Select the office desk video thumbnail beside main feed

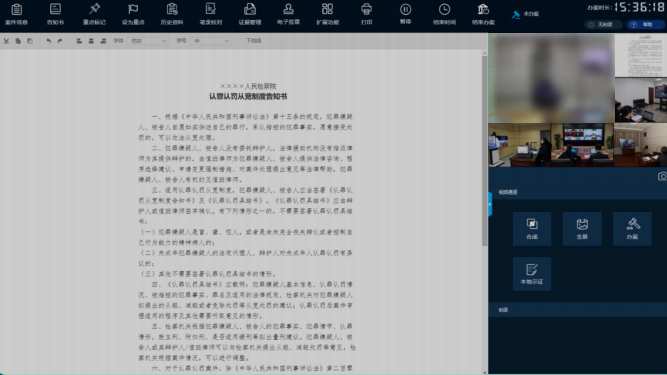[641, 100]
